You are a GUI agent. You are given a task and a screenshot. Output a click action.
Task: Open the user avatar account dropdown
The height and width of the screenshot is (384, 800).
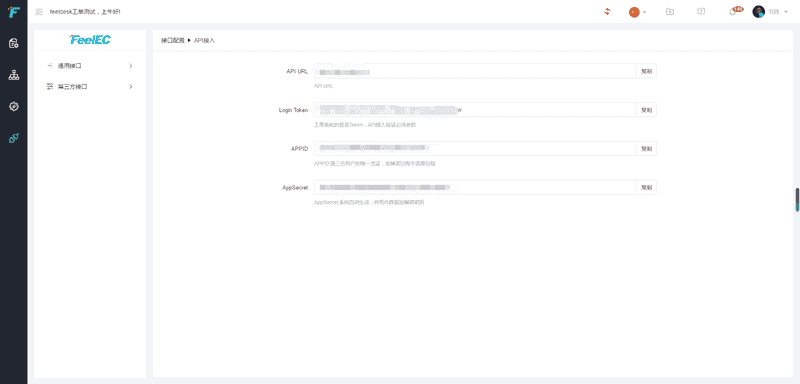tap(770, 12)
